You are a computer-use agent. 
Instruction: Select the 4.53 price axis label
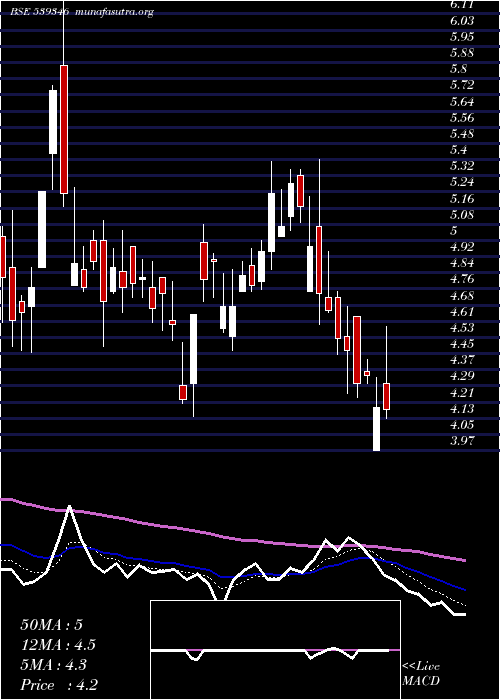(x=462, y=328)
